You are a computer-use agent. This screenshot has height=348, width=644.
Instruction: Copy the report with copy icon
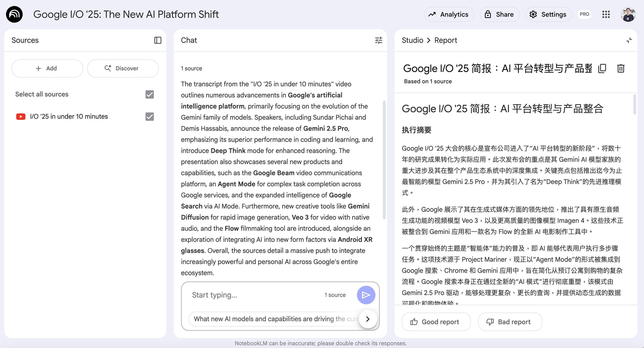click(602, 68)
